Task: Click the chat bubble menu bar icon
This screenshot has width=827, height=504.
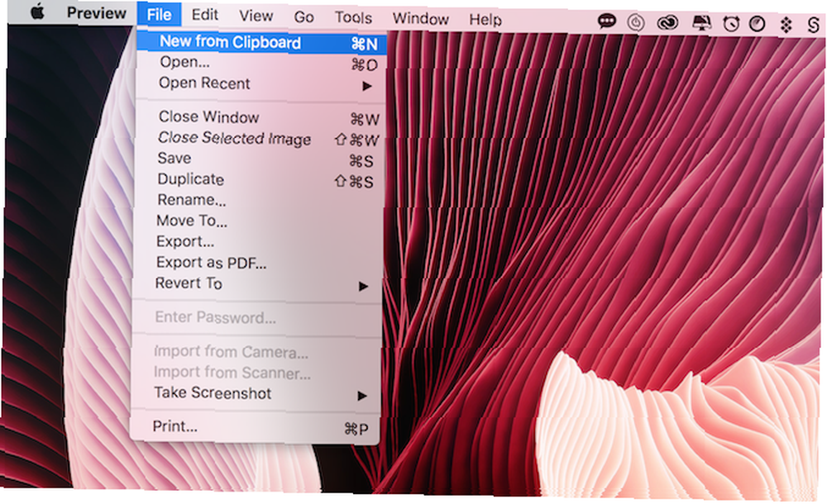Action: [607, 21]
